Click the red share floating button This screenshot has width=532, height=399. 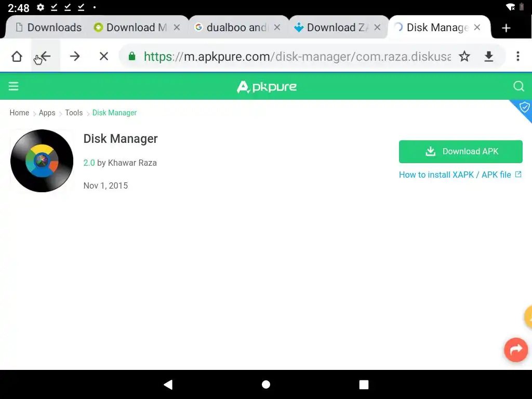pyautogui.click(x=516, y=350)
